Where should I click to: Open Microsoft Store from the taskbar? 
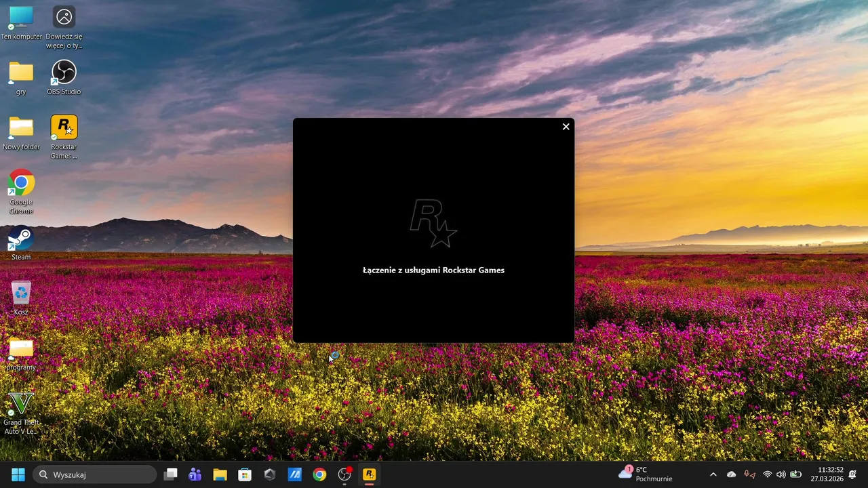click(x=245, y=474)
